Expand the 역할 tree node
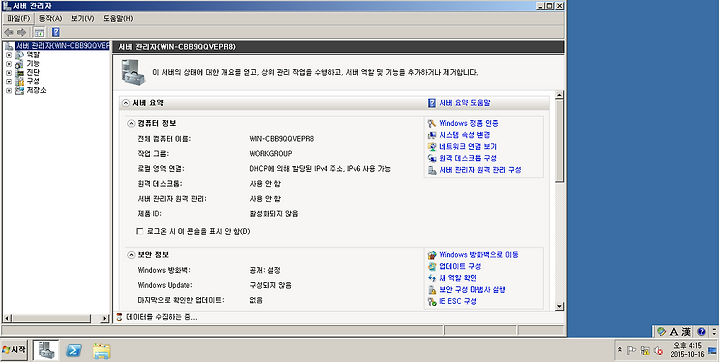 [9, 55]
